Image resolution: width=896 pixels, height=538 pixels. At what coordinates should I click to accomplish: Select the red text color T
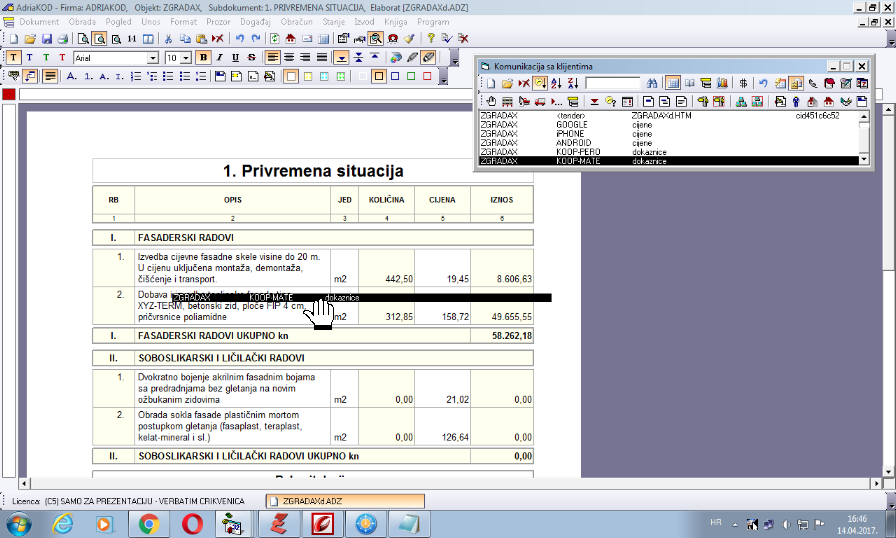click(x=62, y=58)
